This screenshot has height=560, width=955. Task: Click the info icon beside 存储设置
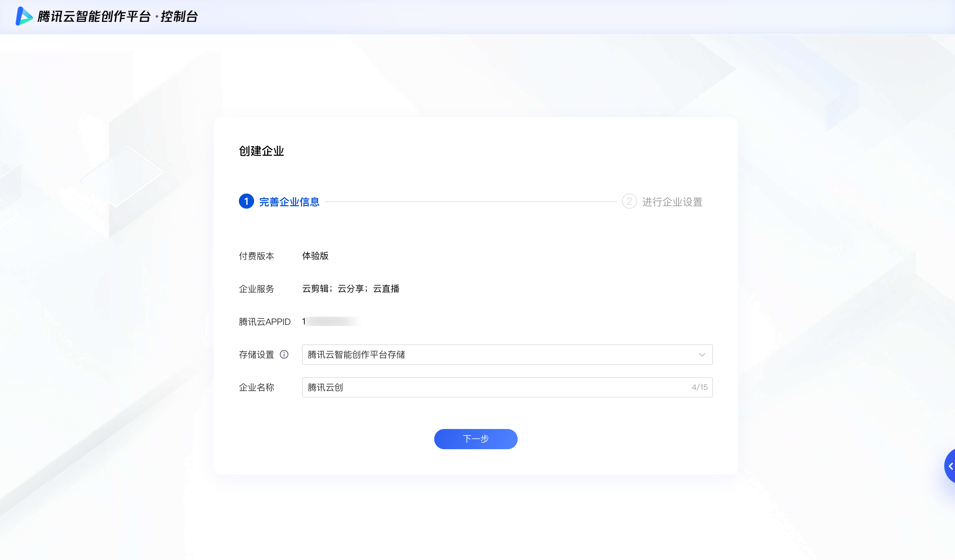[284, 354]
